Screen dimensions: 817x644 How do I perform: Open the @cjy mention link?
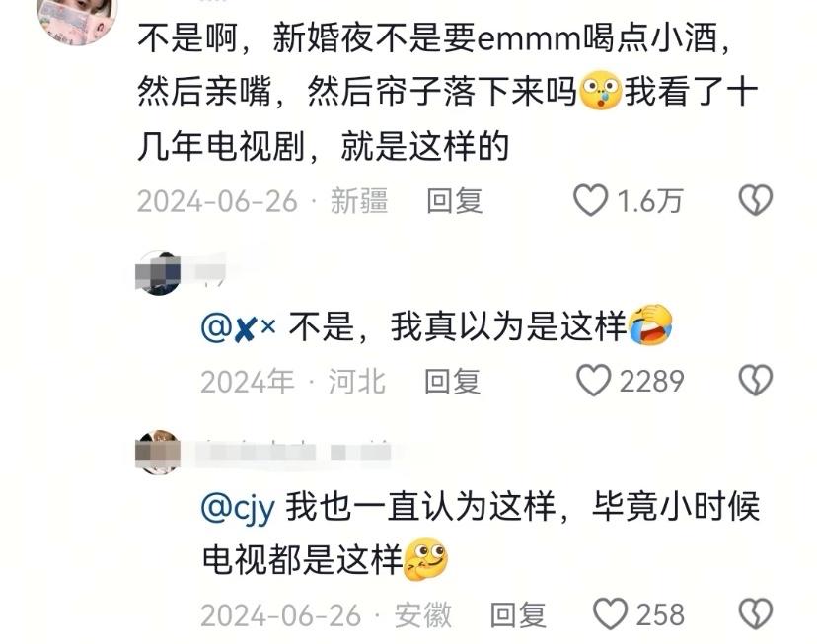[x=238, y=507]
